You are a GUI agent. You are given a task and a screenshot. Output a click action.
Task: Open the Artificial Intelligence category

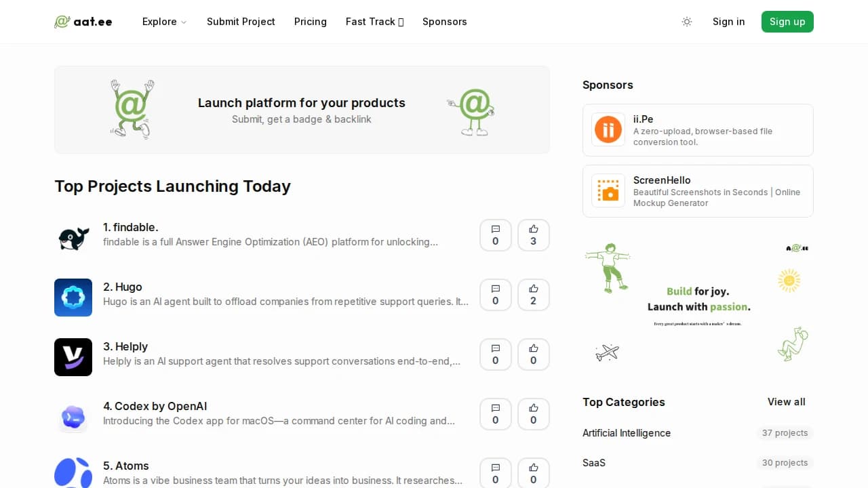(627, 433)
